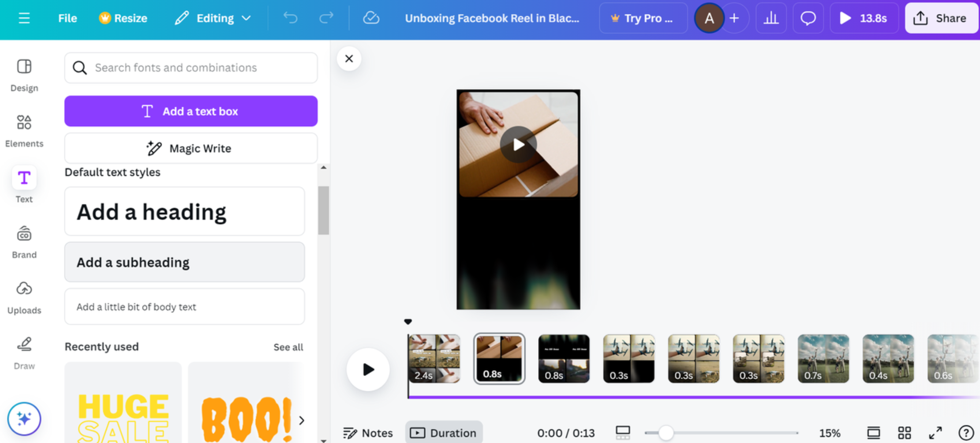Toggle the grid view of pages
980x443 pixels.
click(905, 432)
